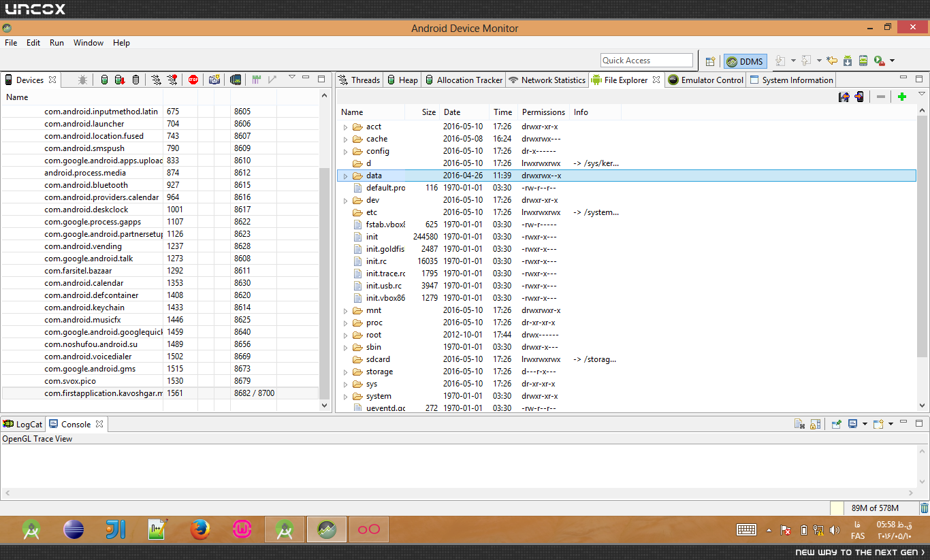This screenshot has width=930, height=560.
Task: Expand the storage folder tree node
Action: (345, 372)
